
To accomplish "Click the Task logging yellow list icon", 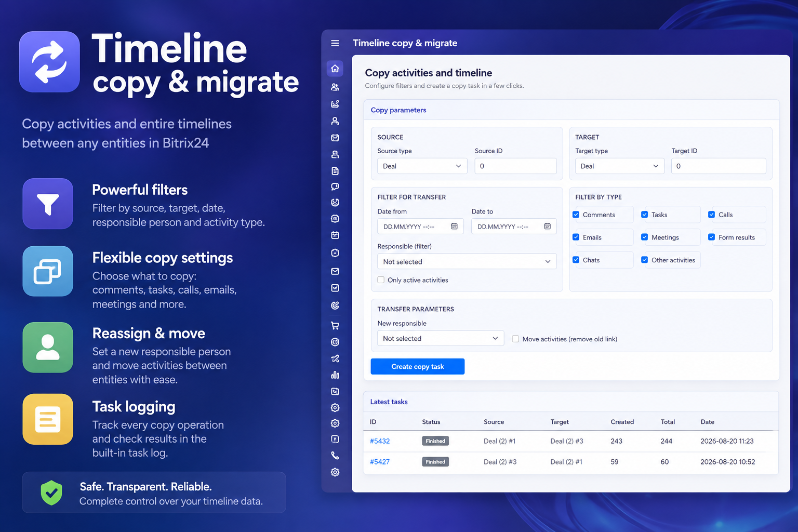I will [48, 419].
